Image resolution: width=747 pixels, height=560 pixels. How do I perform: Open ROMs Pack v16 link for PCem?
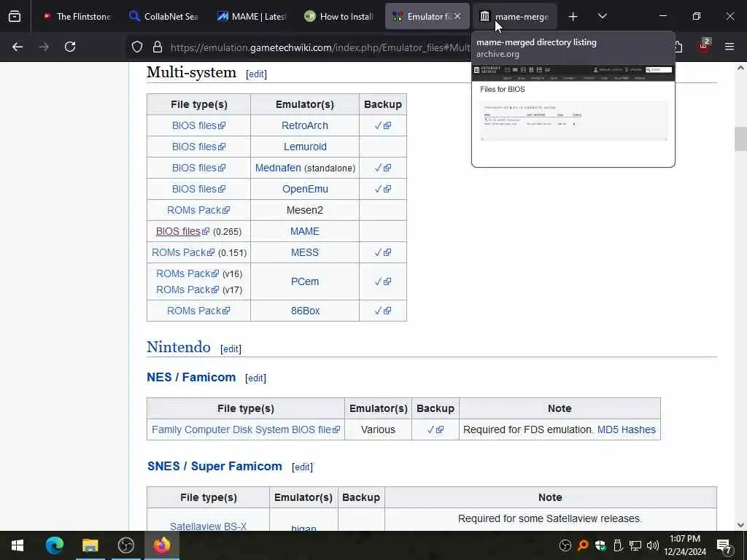click(x=187, y=274)
